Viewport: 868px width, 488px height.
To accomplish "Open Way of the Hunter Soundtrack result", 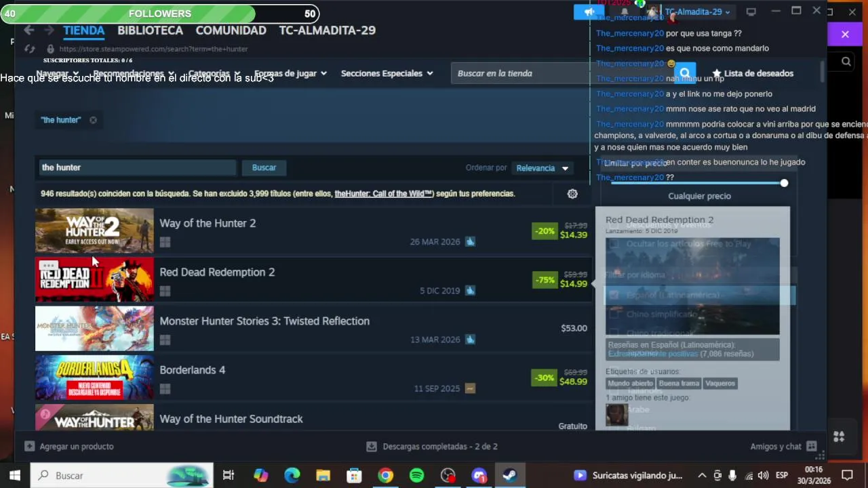I will pos(313,418).
